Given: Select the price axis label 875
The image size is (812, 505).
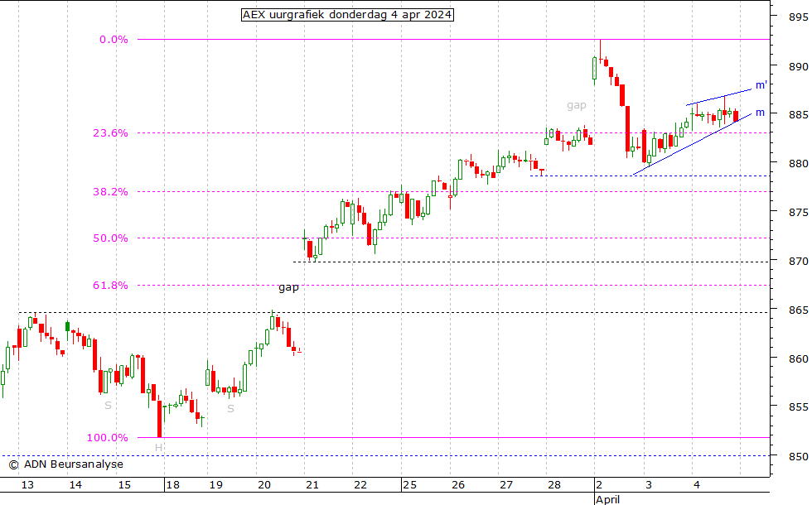Looking at the screenshot, I should coord(798,212).
